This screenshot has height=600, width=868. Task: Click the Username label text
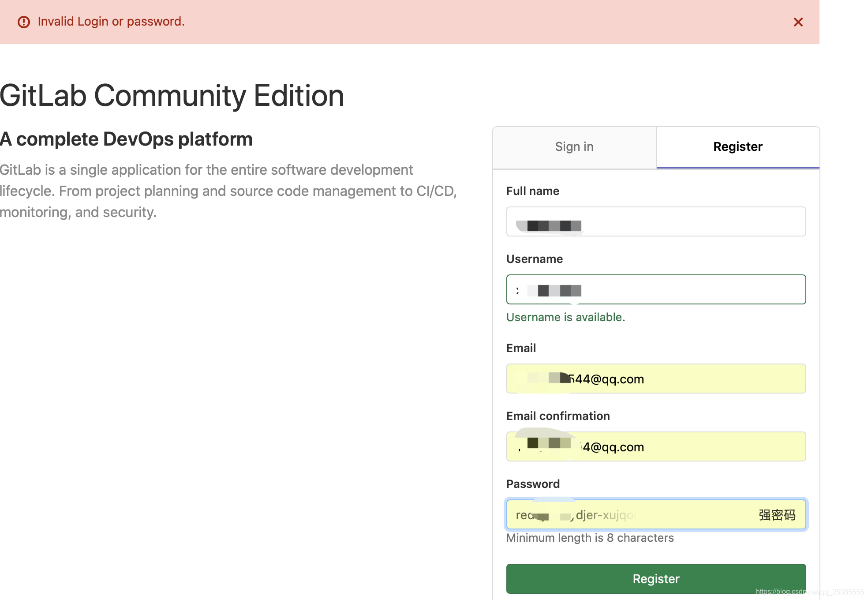[534, 259]
